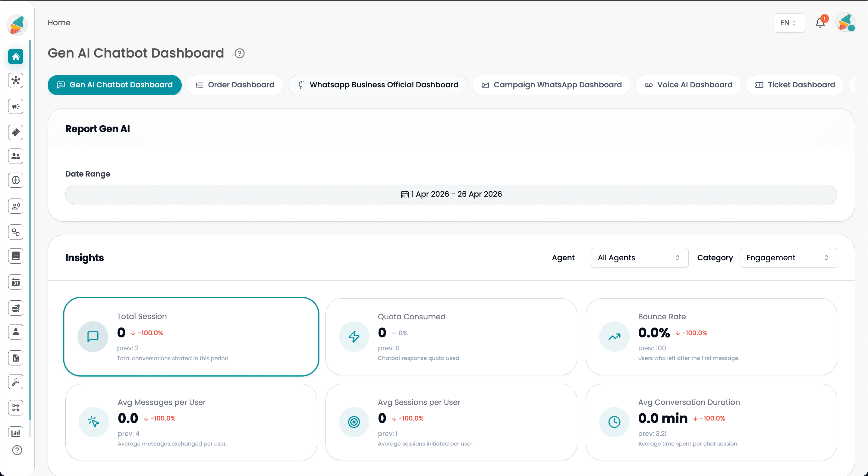The width and height of the screenshot is (868, 476).
Task: Open the user avatar menu
Action: (x=845, y=22)
